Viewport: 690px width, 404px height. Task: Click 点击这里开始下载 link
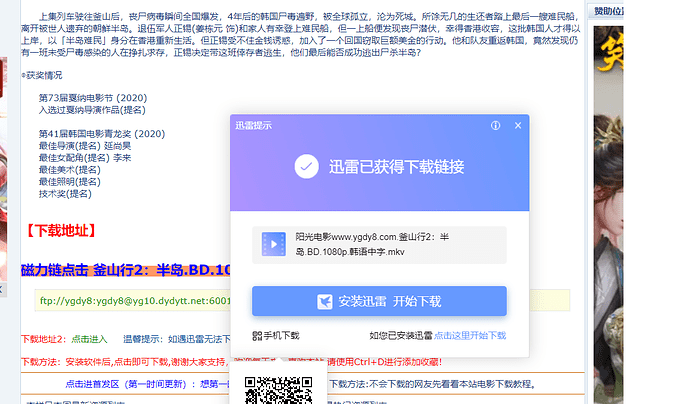(469, 336)
